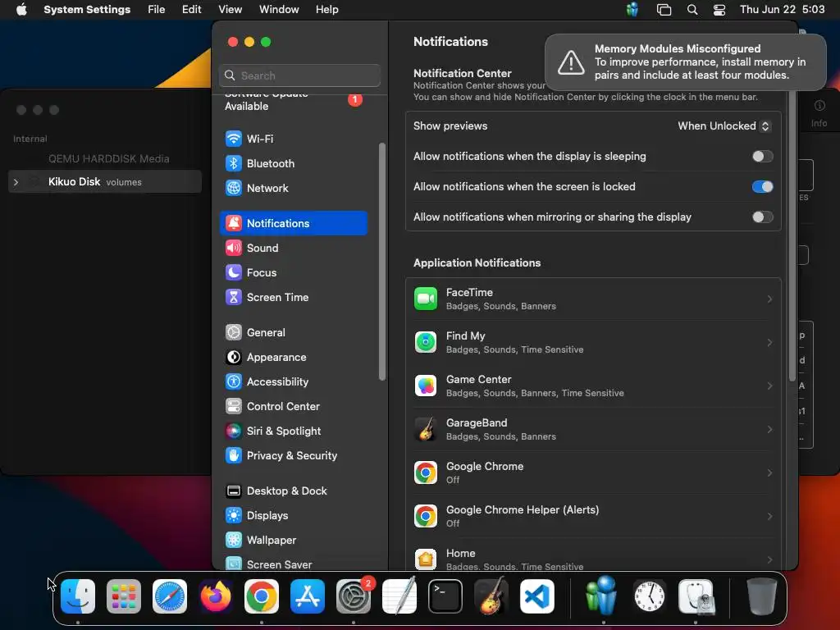Open Stage Manager window icon in menu bar
840x630 pixels.
pyautogui.click(x=664, y=10)
